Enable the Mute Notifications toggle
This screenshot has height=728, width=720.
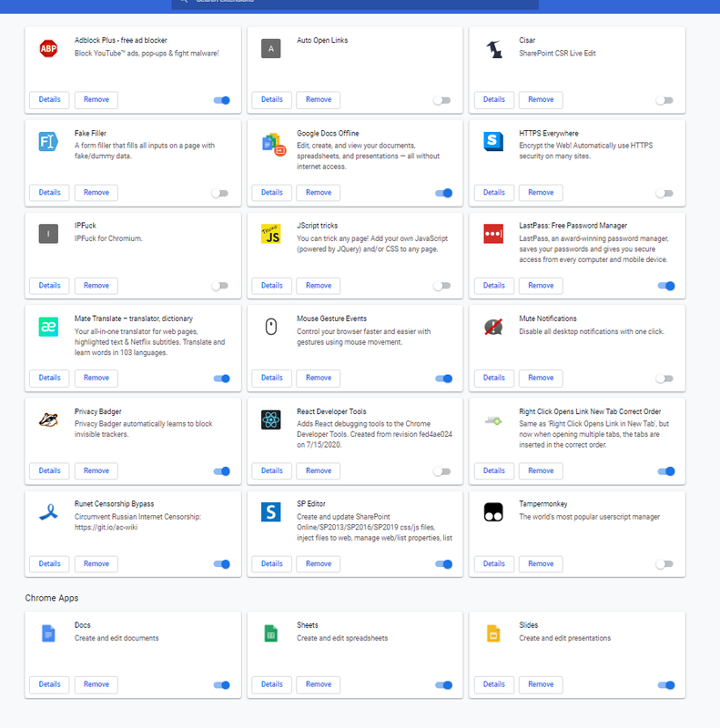(664, 379)
